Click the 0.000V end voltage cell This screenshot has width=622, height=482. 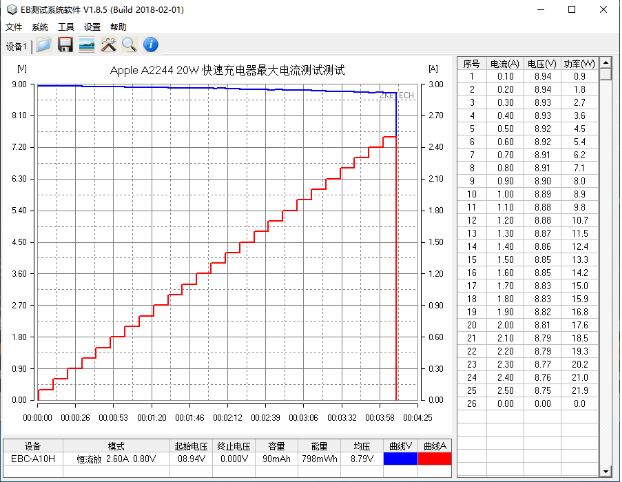[234, 459]
